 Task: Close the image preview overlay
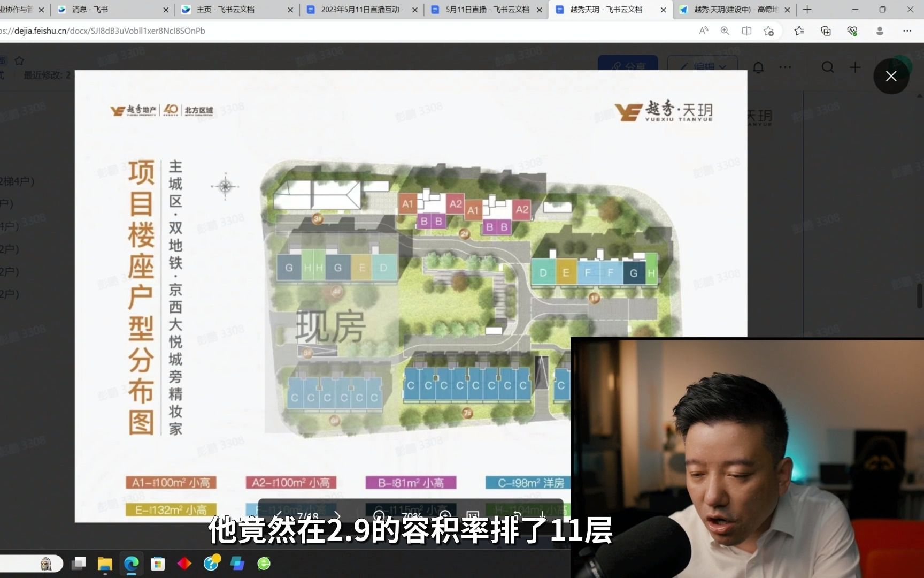click(891, 76)
